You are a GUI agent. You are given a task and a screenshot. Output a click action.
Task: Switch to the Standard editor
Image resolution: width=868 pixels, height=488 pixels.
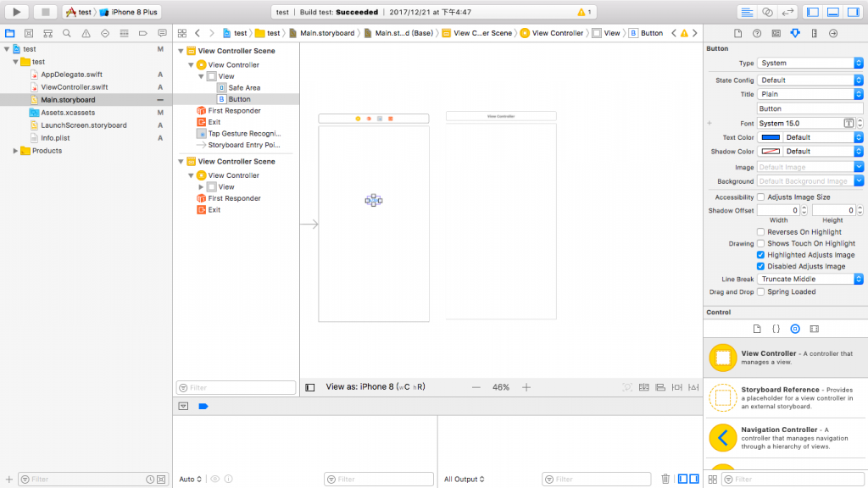[x=747, y=12]
